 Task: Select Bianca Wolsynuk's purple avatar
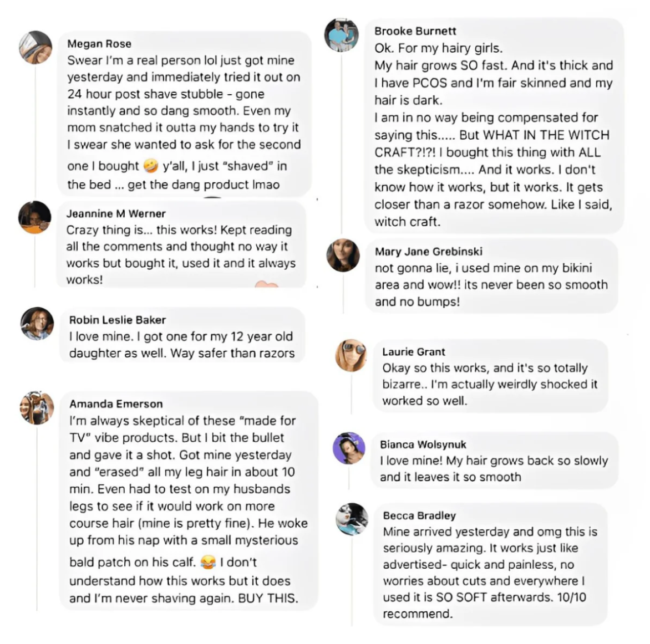(349, 448)
